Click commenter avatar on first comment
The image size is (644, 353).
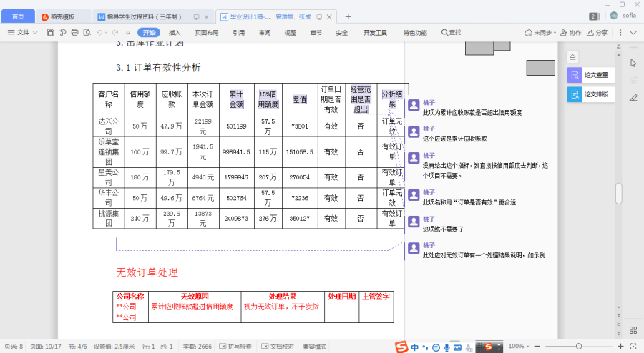(414, 105)
